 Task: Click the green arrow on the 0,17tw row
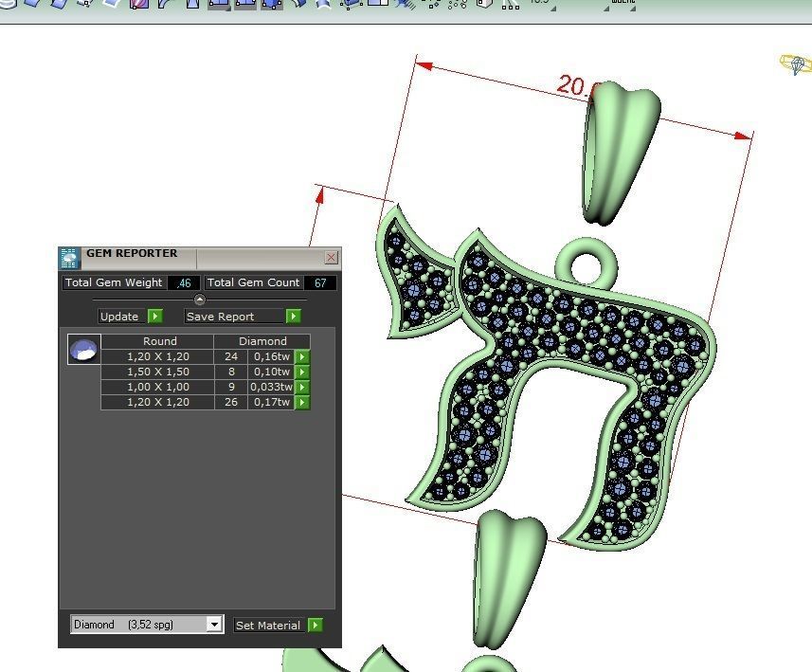point(302,402)
